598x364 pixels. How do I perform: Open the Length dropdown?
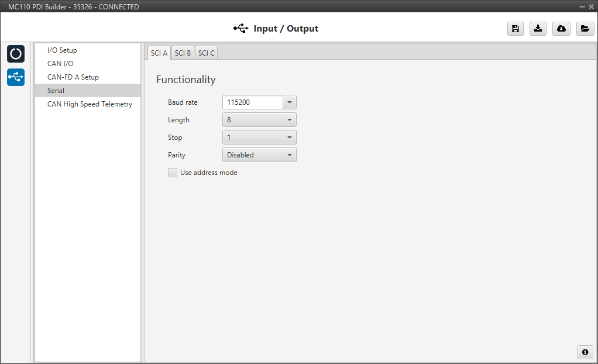click(x=259, y=120)
